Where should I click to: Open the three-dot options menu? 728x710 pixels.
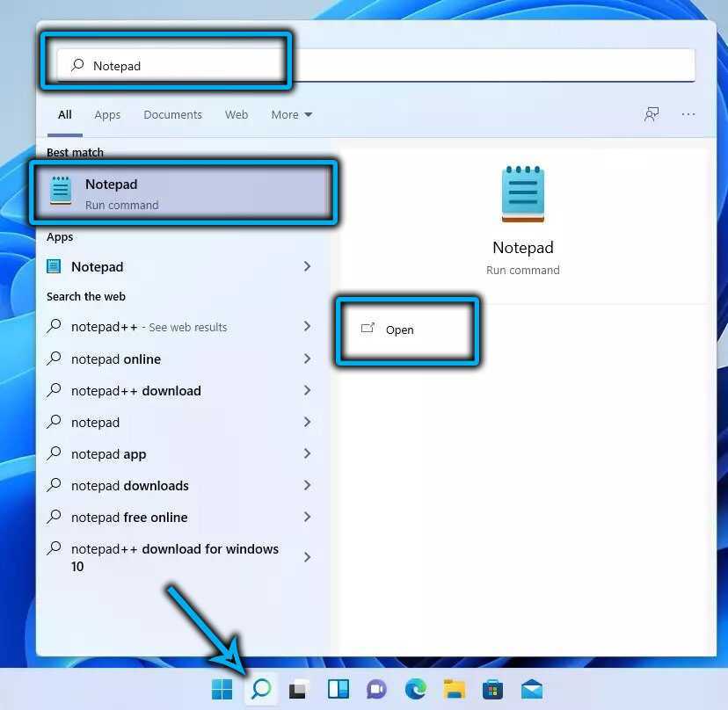[688, 114]
